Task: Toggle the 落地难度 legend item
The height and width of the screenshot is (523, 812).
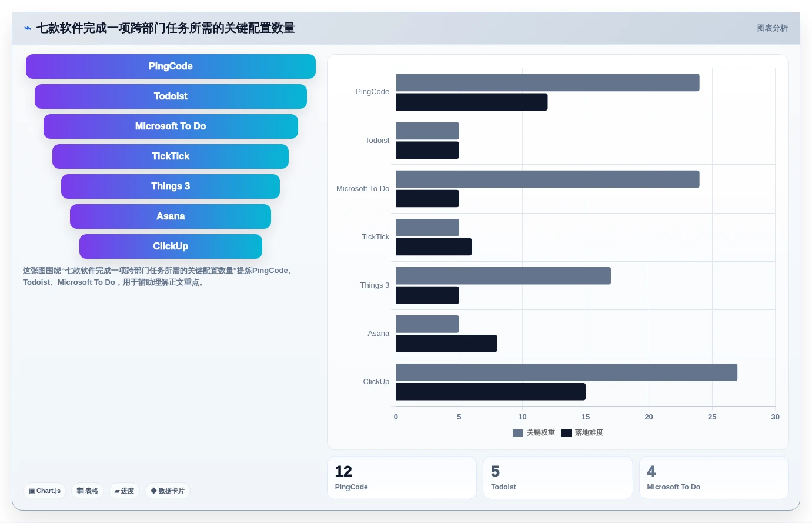Action: (x=582, y=432)
